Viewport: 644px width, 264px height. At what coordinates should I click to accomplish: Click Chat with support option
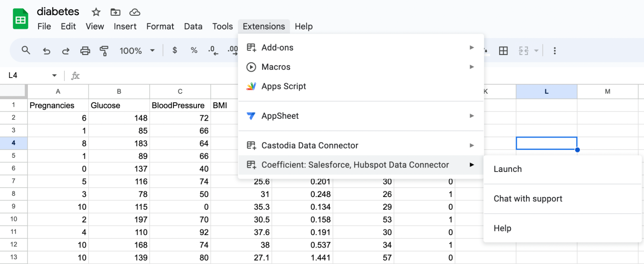pyautogui.click(x=528, y=199)
